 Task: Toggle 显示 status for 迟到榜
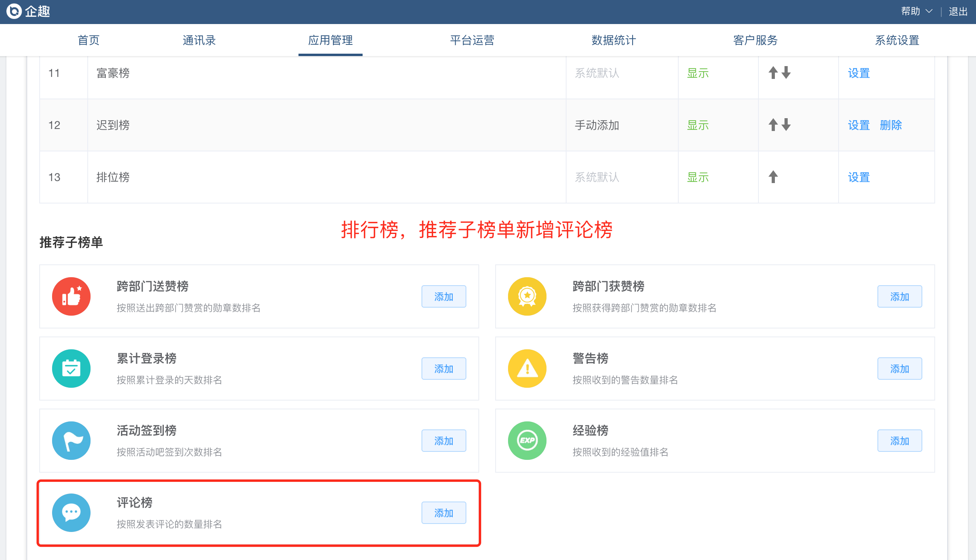698,125
